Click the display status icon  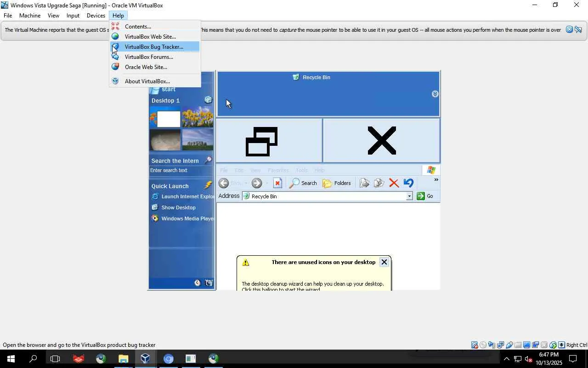[x=526, y=345]
